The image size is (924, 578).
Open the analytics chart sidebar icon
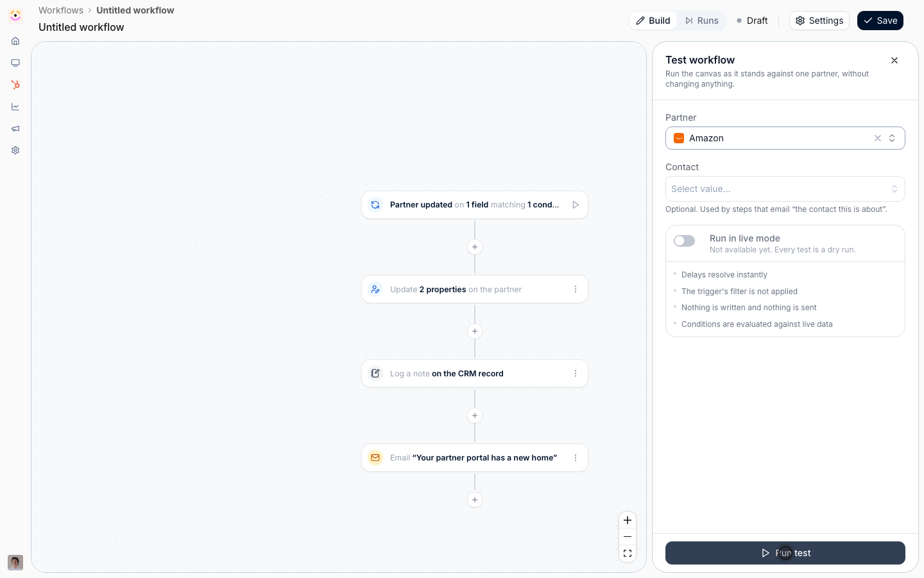15,107
